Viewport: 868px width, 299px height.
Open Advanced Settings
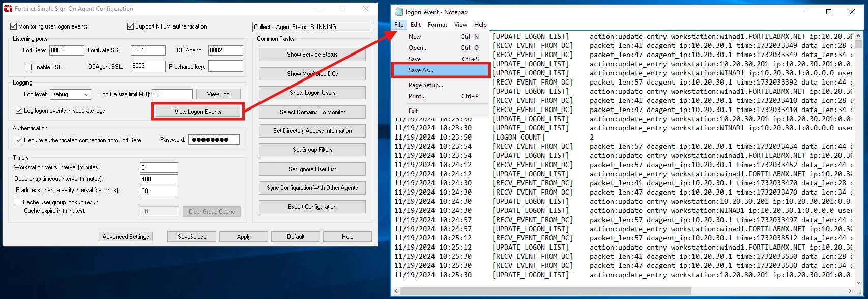click(126, 237)
